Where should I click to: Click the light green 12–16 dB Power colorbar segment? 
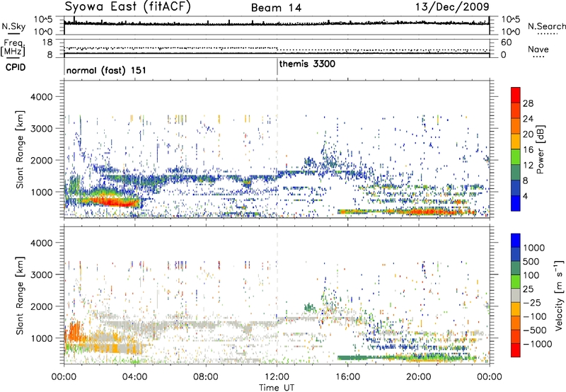pyautogui.click(x=516, y=157)
